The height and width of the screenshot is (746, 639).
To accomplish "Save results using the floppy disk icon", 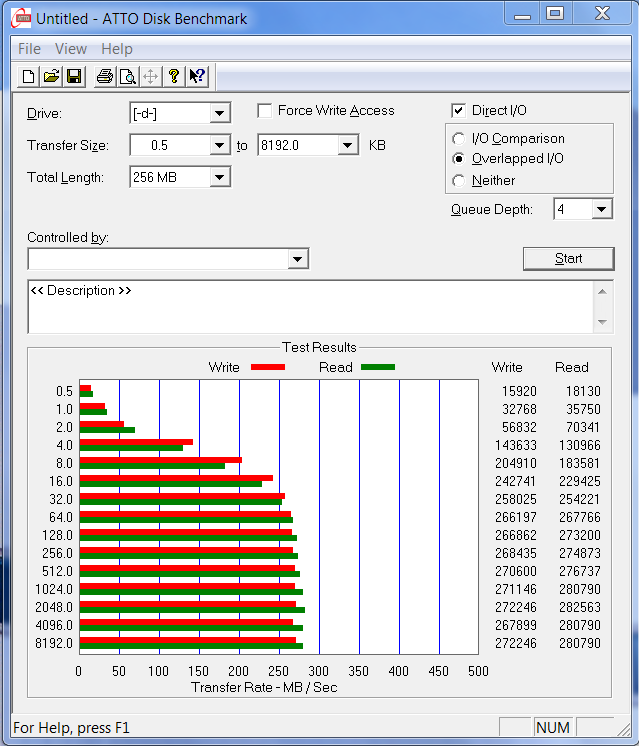I will pyautogui.click(x=73, y=76).
